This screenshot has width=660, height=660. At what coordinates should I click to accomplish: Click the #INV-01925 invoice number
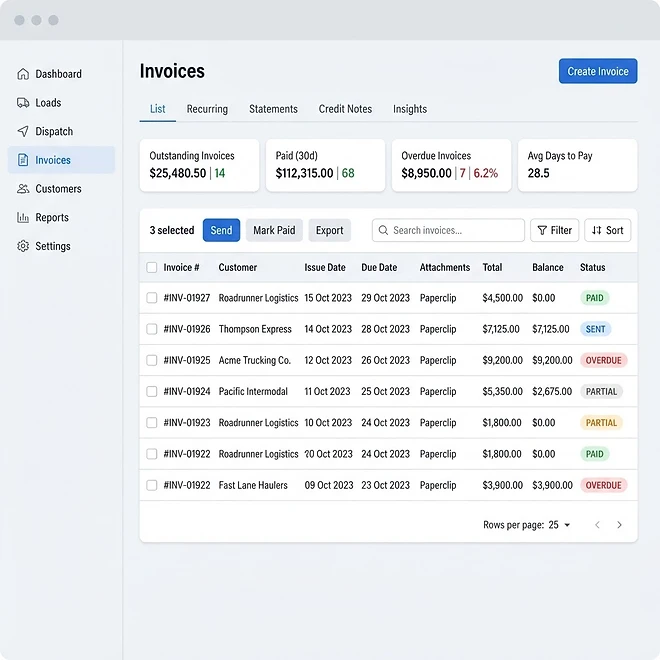coord(186,360)
